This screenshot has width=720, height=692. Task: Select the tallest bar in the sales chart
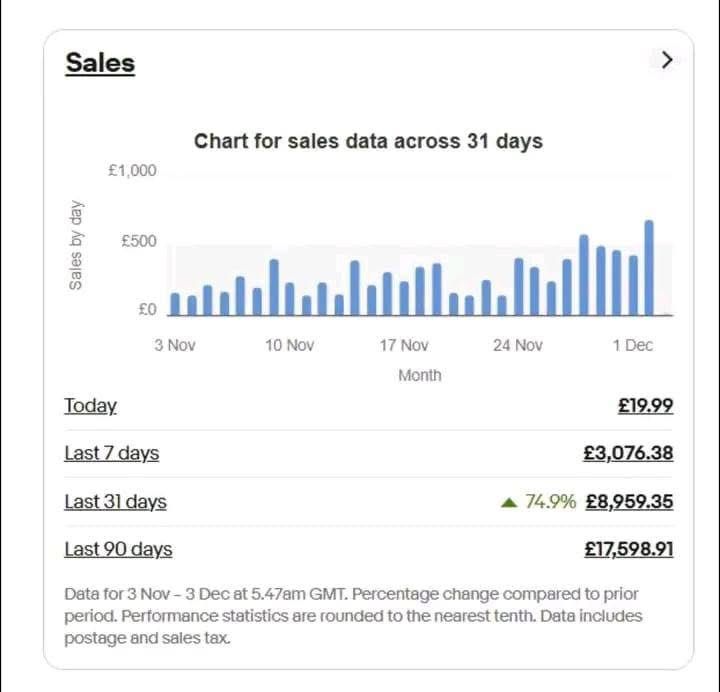(x=649, y=268)
